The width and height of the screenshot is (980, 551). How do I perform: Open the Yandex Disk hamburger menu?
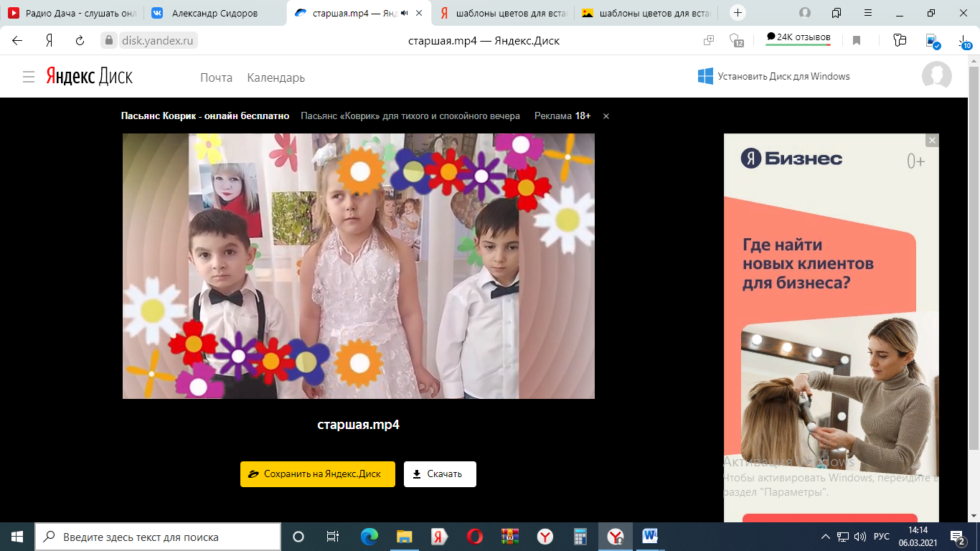[29, 77]
